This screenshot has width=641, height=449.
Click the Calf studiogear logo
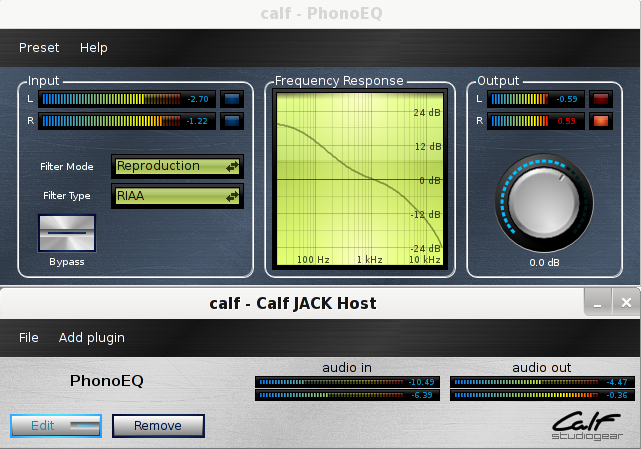(587, 425)
